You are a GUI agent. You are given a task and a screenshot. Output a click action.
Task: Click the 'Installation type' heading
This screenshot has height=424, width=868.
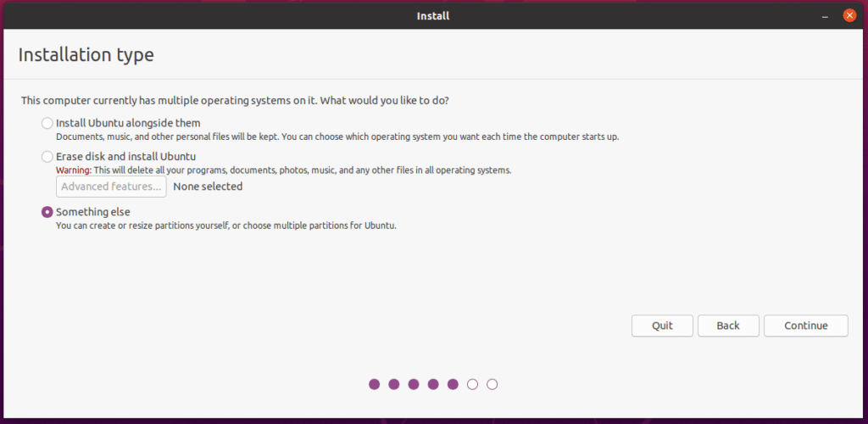click(86, 55)
